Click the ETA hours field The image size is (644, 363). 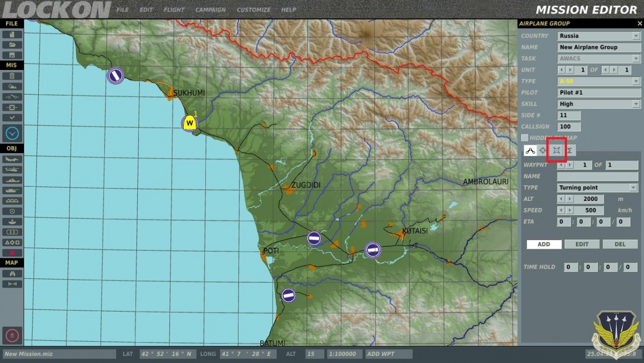(x=564, y=222)
